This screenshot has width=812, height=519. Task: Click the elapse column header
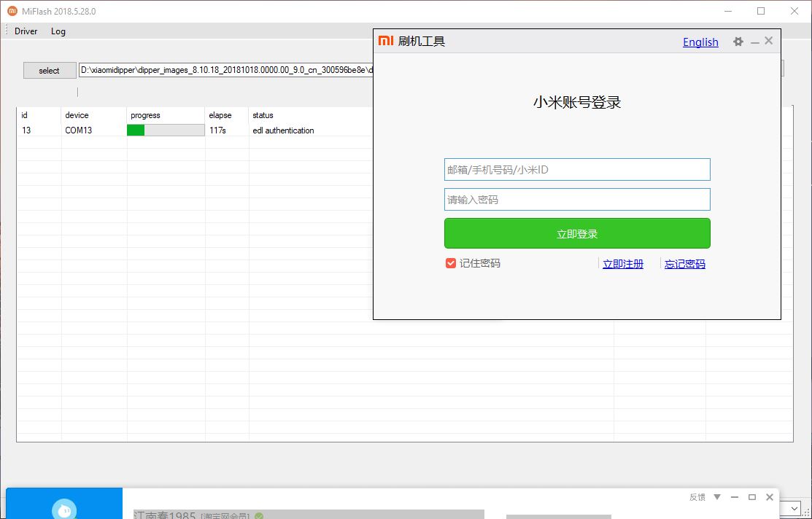coord(227,115)
